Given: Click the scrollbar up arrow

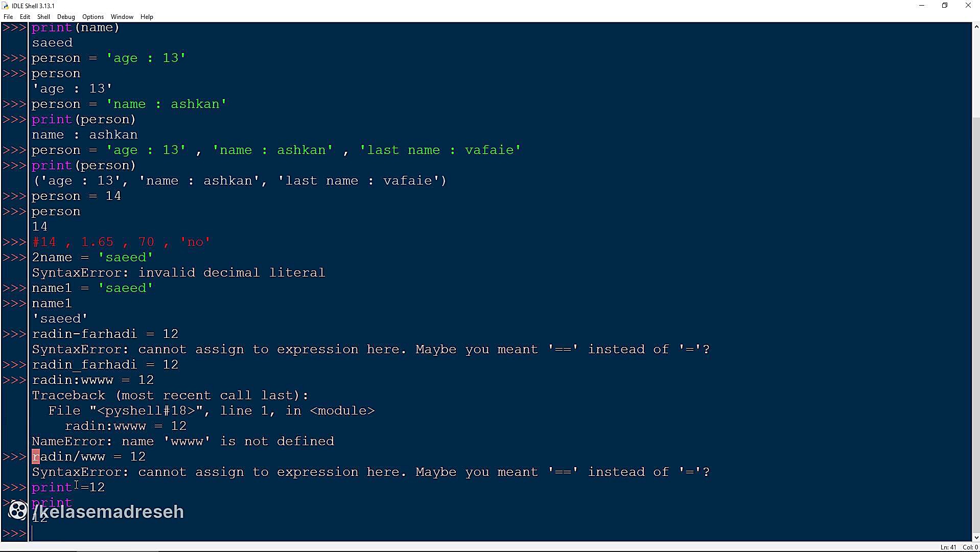Looking at the screenshot, I should (976, 27).
